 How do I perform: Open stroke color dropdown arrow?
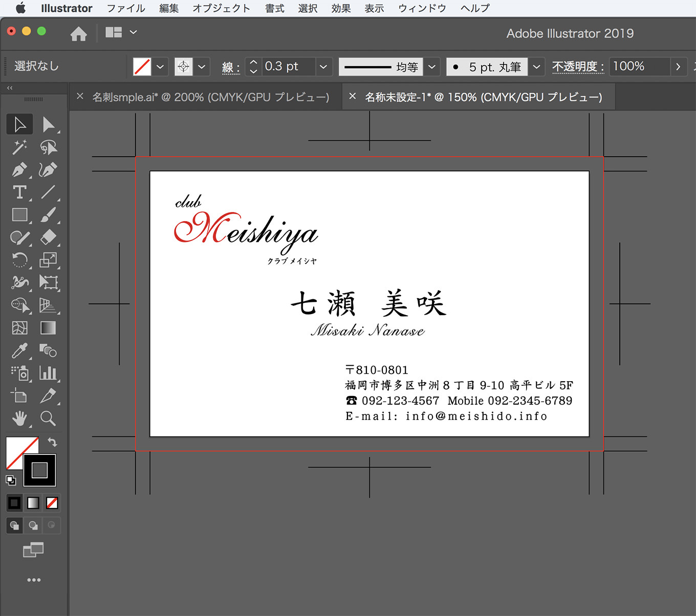pos(202,67)
